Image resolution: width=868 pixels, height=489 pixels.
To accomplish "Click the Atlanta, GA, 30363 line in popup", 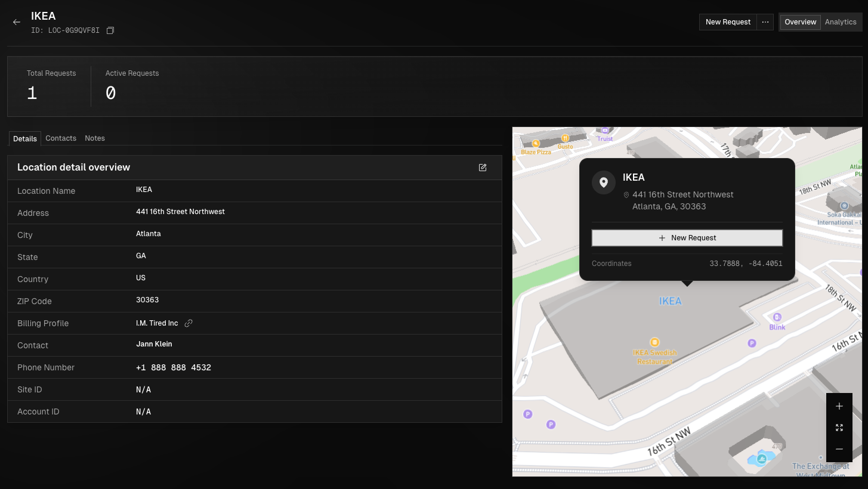I will [669, 206].
